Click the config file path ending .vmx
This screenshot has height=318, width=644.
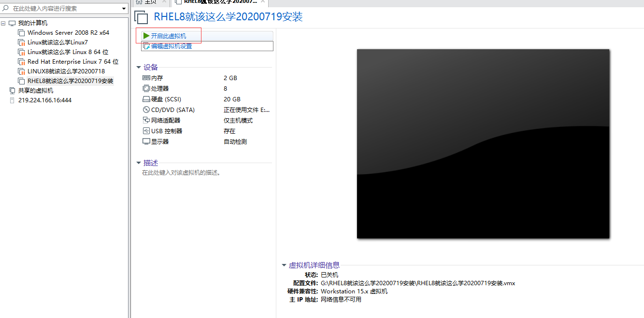click(418, 283)
